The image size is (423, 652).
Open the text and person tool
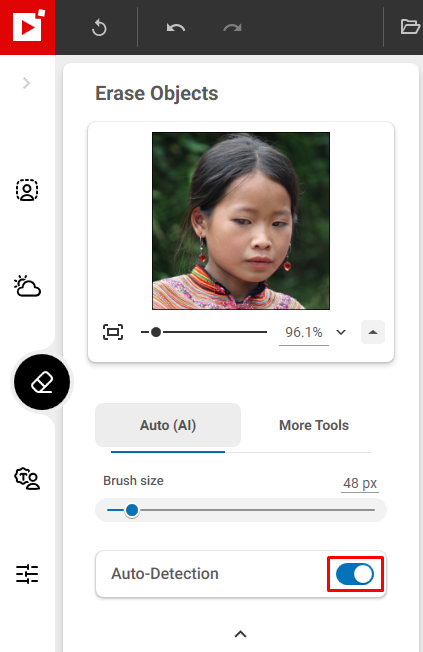(27, 478)
